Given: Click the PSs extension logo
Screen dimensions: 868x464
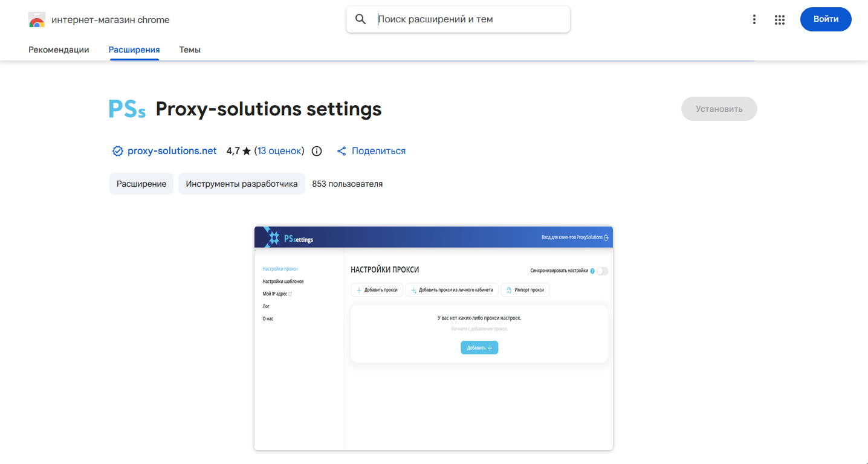Looking at the screenshot, I should click(x=127, y=109).
